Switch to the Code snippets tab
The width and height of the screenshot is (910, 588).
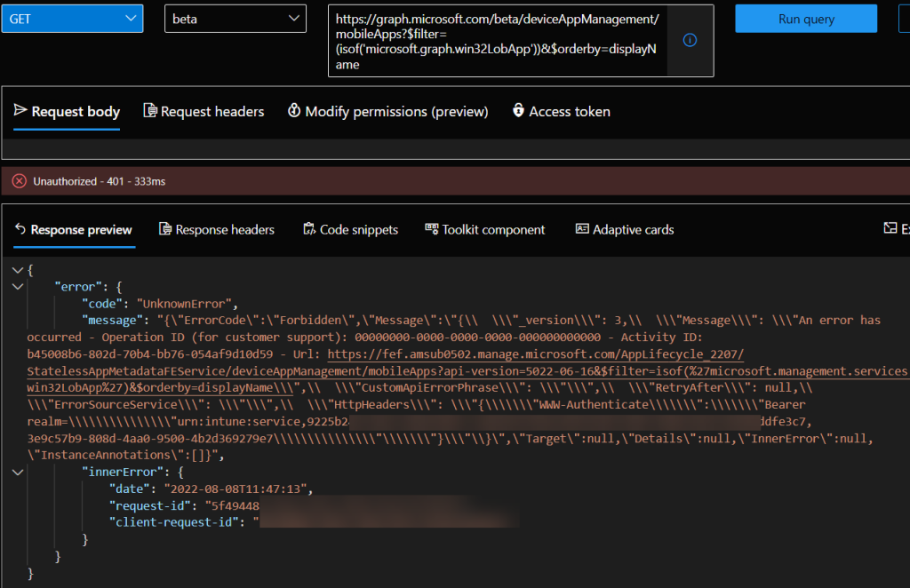[x=350, y=230]
